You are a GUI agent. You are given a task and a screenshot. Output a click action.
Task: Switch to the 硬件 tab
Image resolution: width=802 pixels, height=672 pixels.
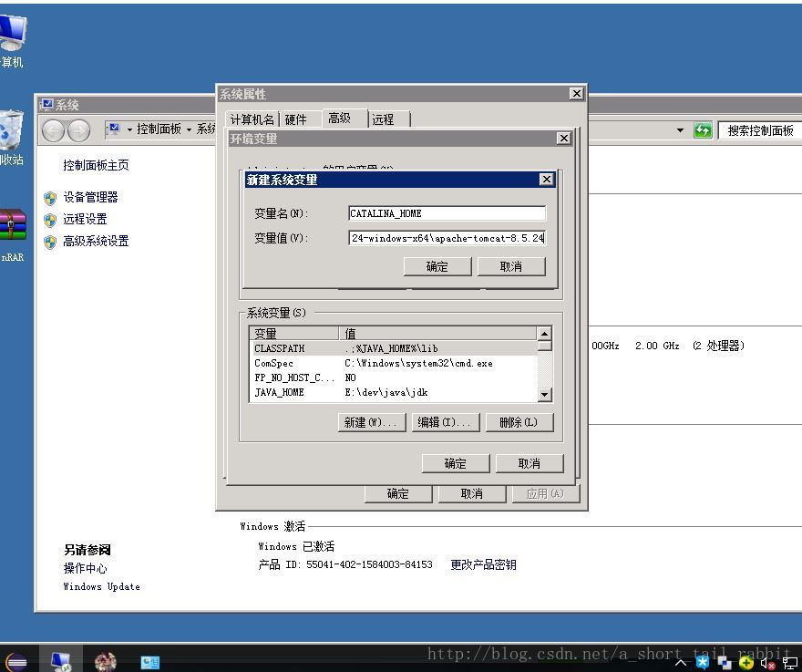[295, 119]
